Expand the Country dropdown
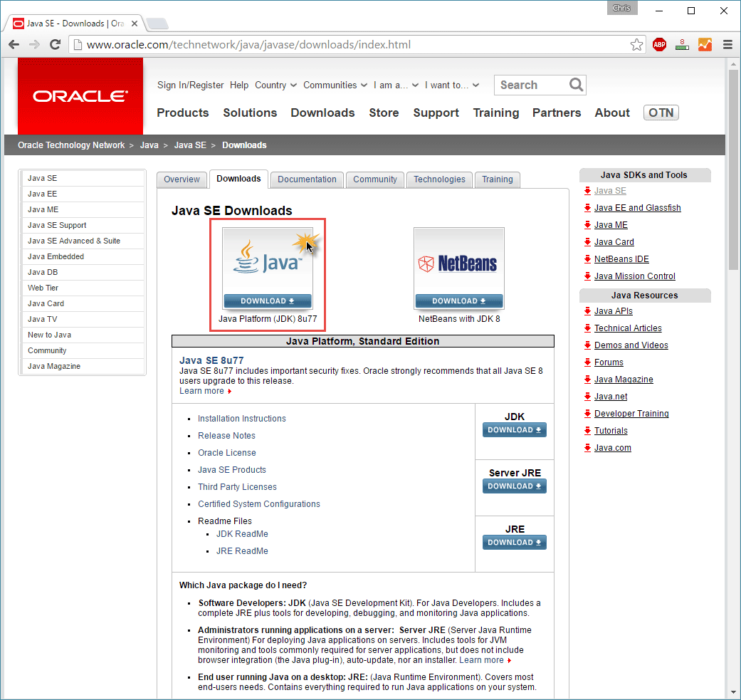The width and height of the screenshot is (741, 700). click(x=275, y=85)
